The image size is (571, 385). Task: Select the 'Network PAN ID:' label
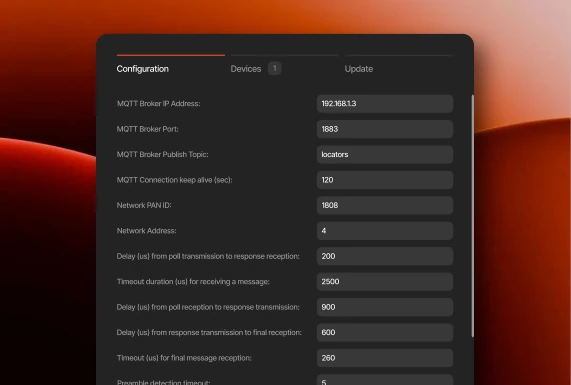click(144, 205)
